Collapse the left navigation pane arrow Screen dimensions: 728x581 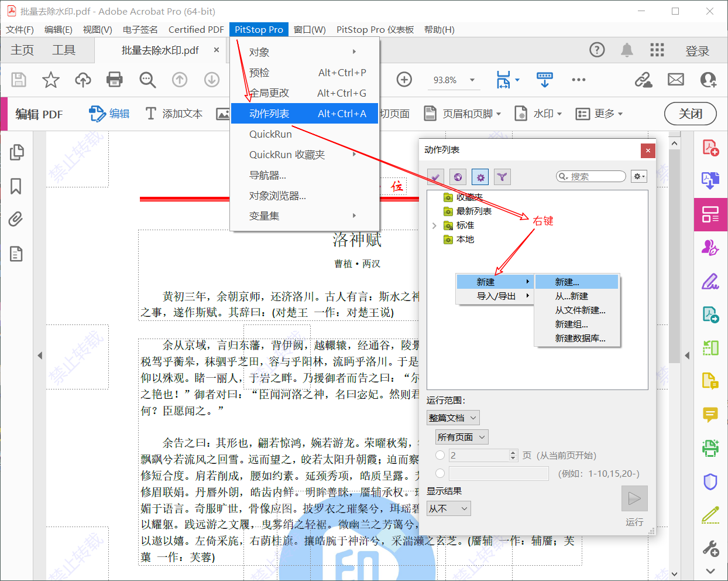(x=40, y=355)
